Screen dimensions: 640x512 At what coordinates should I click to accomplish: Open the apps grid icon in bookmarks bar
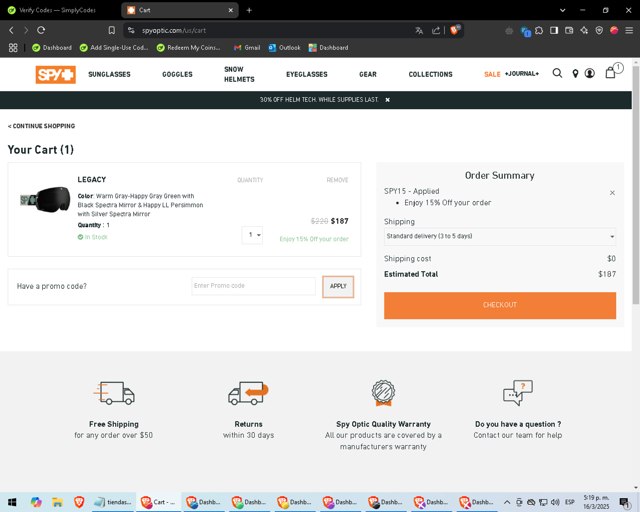coord(13,48)
